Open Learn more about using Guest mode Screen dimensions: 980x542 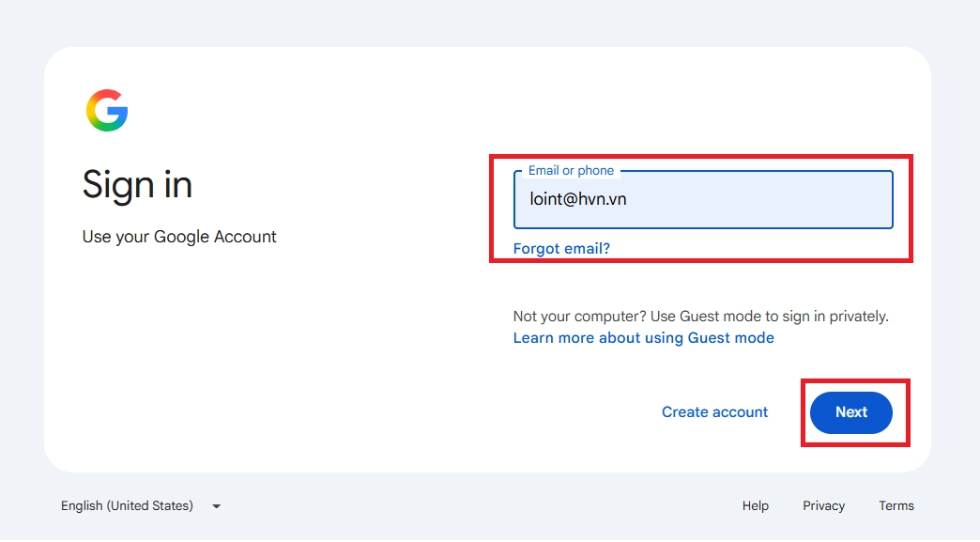point(643,338)
